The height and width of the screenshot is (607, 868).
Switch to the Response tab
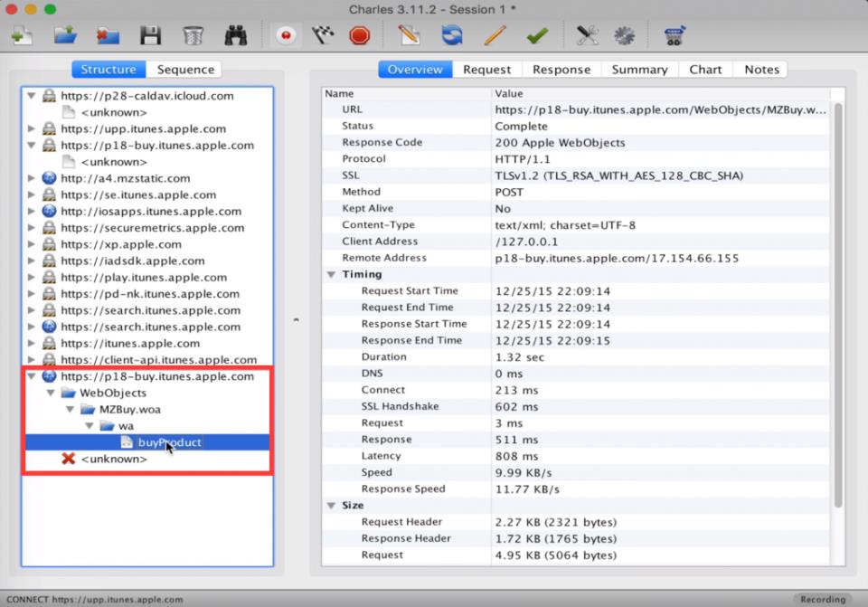point(561,70)
